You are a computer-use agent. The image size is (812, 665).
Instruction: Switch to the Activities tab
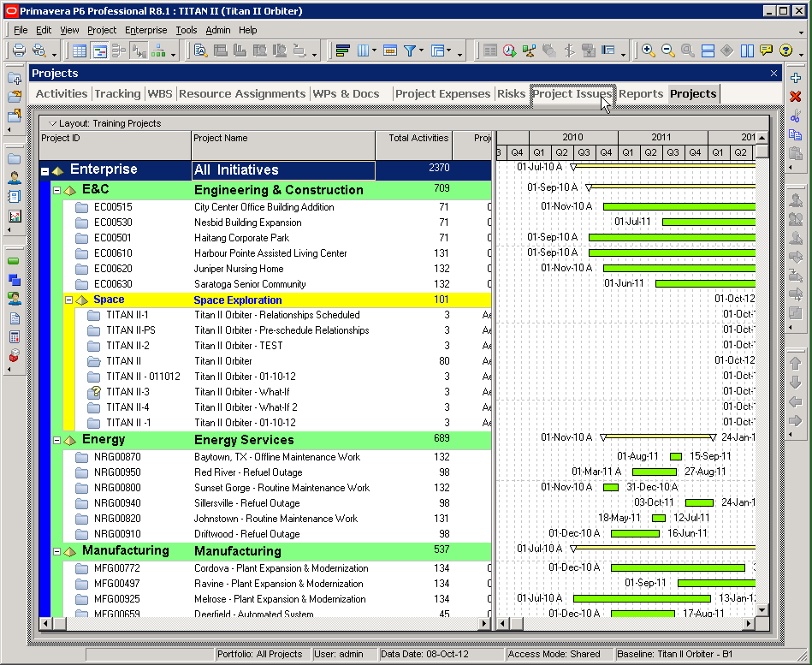[x=62, y=94]
